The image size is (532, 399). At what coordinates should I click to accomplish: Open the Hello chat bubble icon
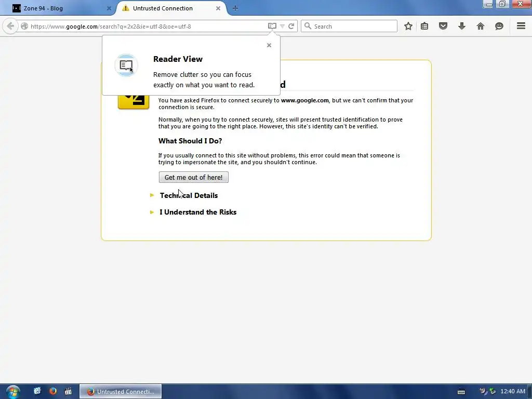(x=499, y=26)
